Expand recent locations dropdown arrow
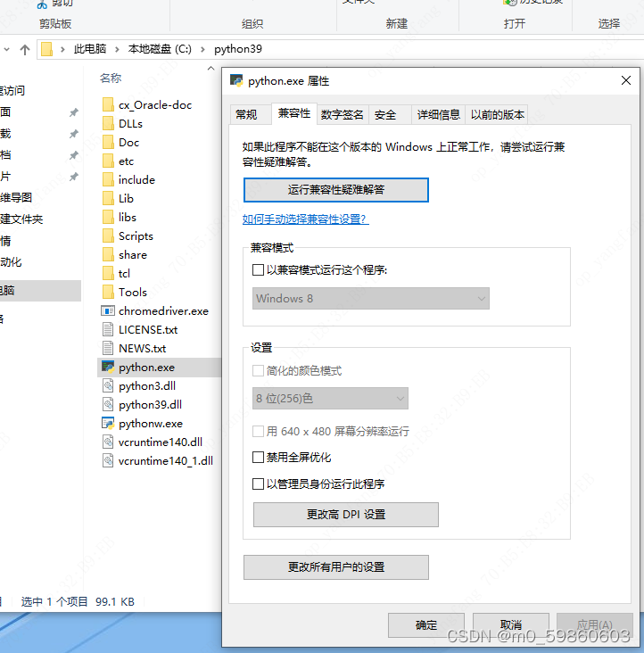Viewport: 644px width, 653px height. [x=6, y=50]
